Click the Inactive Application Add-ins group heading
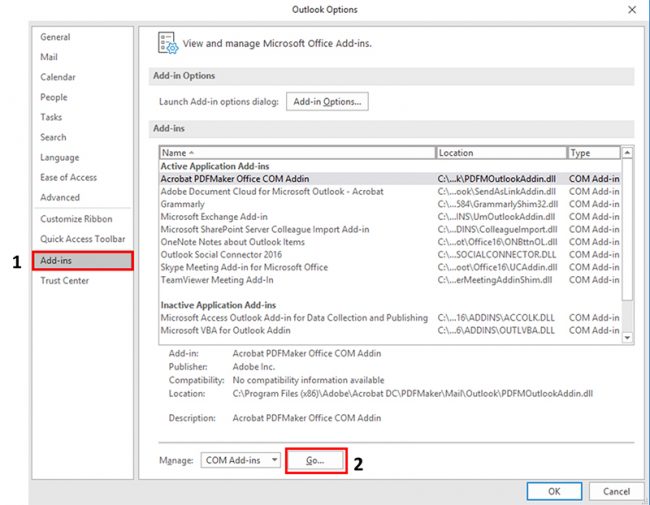Image resolution: width=650 pixels, height=505 pixels. [218, 305]
